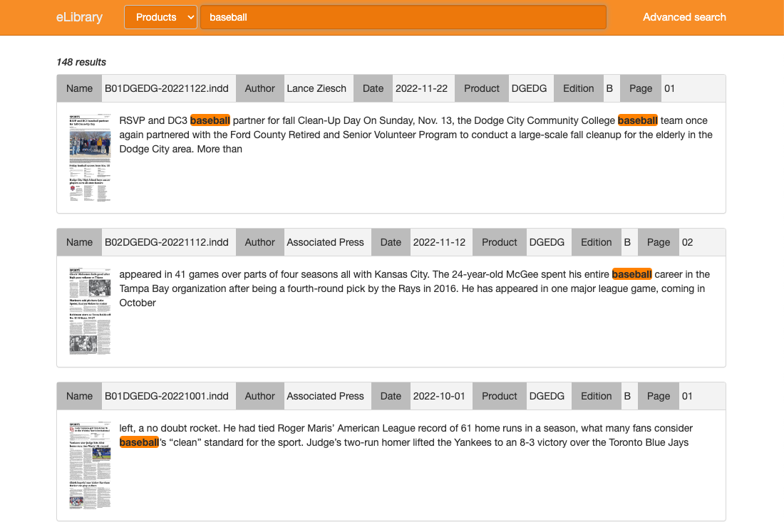Go to the eLibrary home logo

[79, 17]
